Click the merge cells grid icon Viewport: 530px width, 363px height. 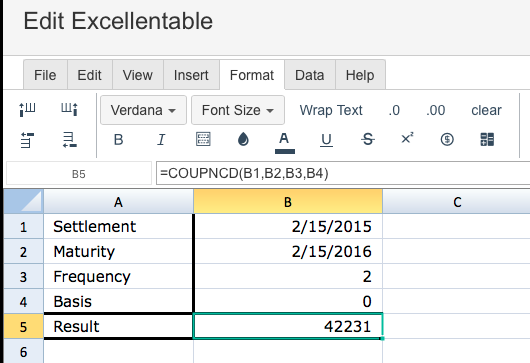pyautogui.click(x=487, y=139)
